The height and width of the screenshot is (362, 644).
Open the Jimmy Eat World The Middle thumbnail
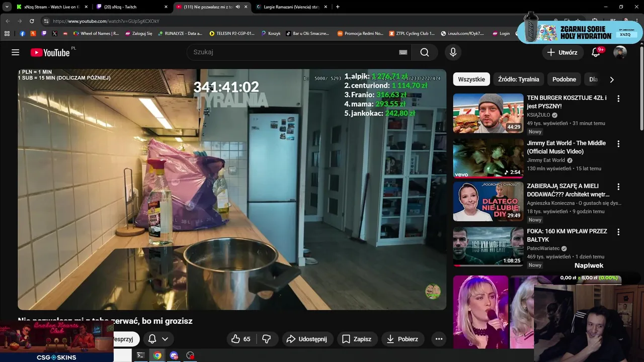coord(488,158)
